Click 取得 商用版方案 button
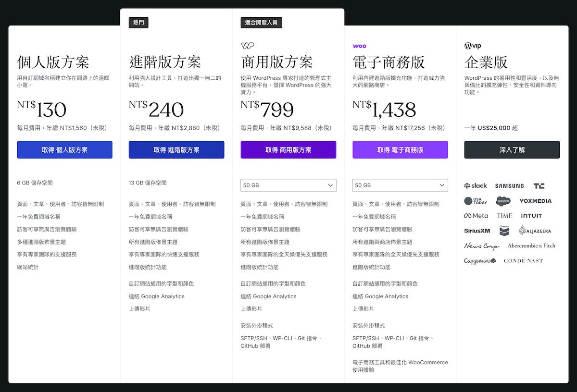This screenshot has width=577, height=392. [x=288, y=149]
